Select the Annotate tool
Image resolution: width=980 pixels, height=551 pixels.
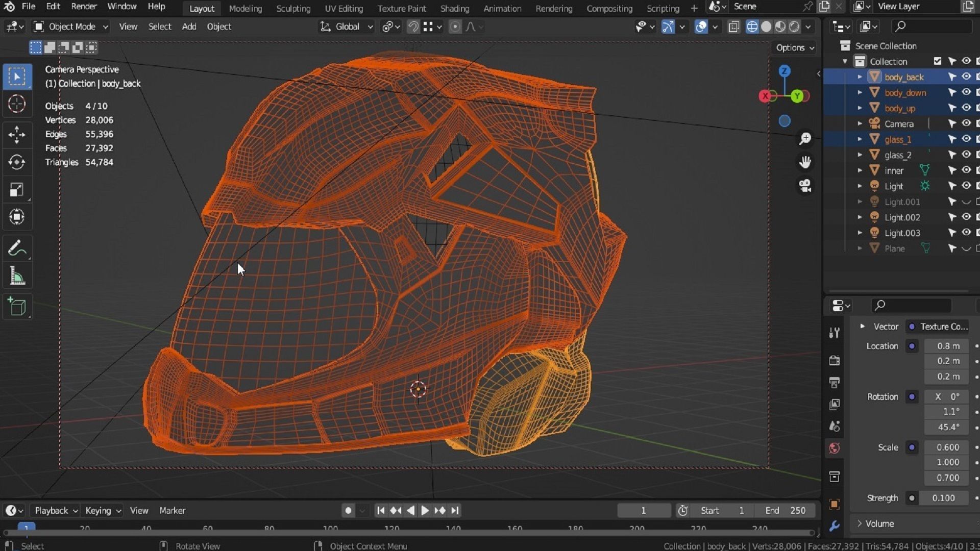[x=17, y=248]
